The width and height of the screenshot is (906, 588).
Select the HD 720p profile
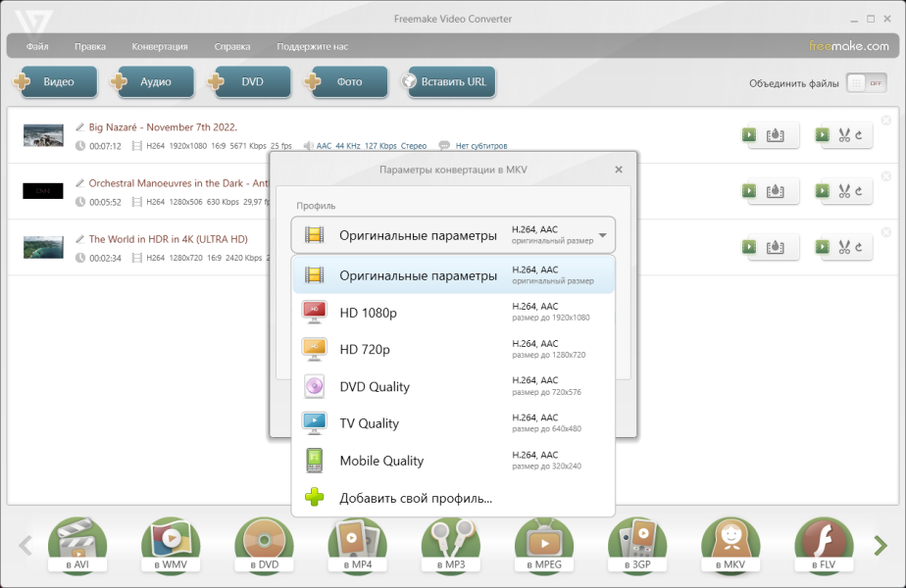(454, 350)
